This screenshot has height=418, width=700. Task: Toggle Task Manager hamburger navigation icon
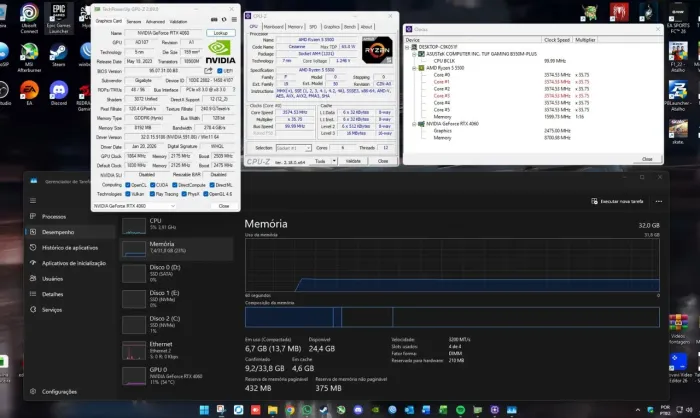click(33, 201)
